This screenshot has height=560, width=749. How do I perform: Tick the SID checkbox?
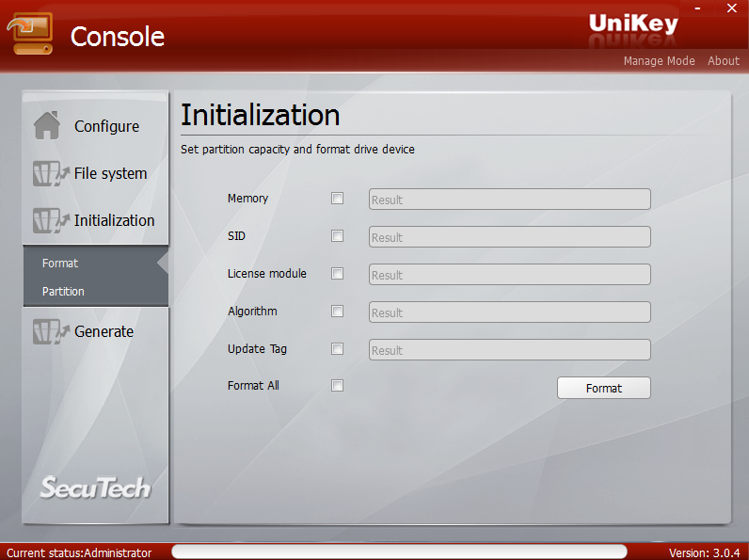click(337, 236)
